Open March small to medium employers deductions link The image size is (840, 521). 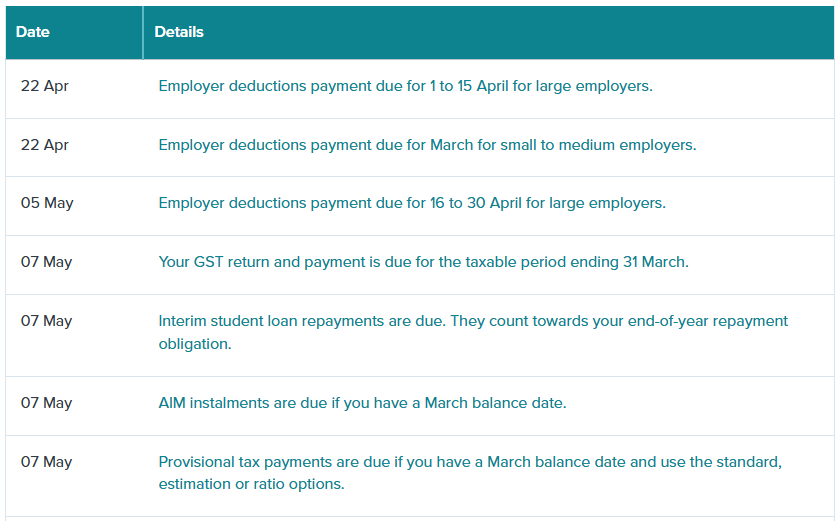pyautogui.click(x=427, y=145)
